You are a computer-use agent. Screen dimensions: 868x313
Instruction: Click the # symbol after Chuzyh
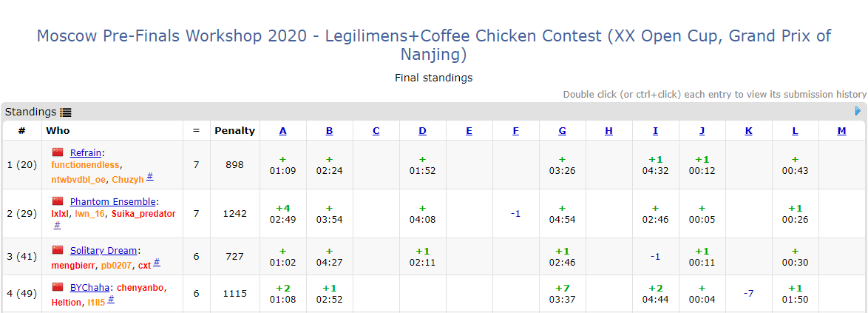tap(150, 177)
